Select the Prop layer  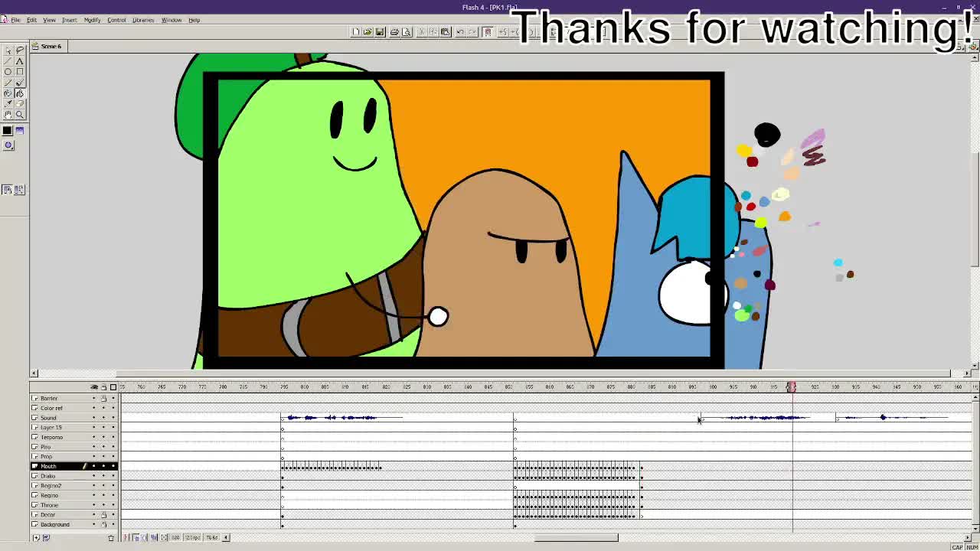click(47, 457)
